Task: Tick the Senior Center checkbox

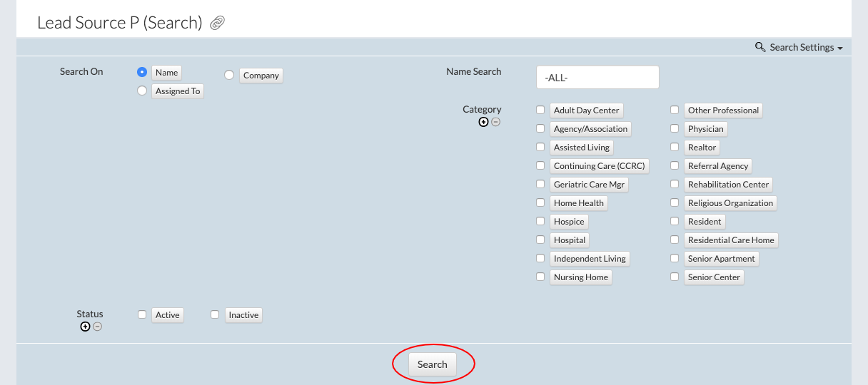Action: [x=675, y=277]
